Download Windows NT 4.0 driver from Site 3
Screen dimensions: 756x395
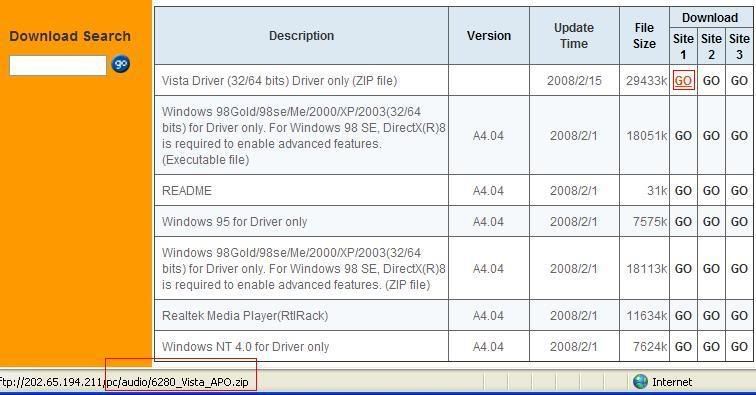click(x=739, y=346)
